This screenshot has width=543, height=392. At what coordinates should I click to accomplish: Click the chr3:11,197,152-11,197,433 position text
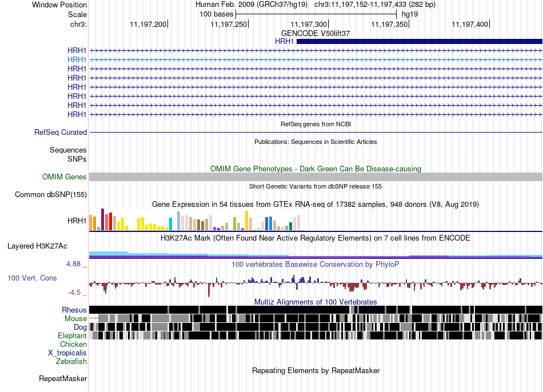tap(375, 5)
